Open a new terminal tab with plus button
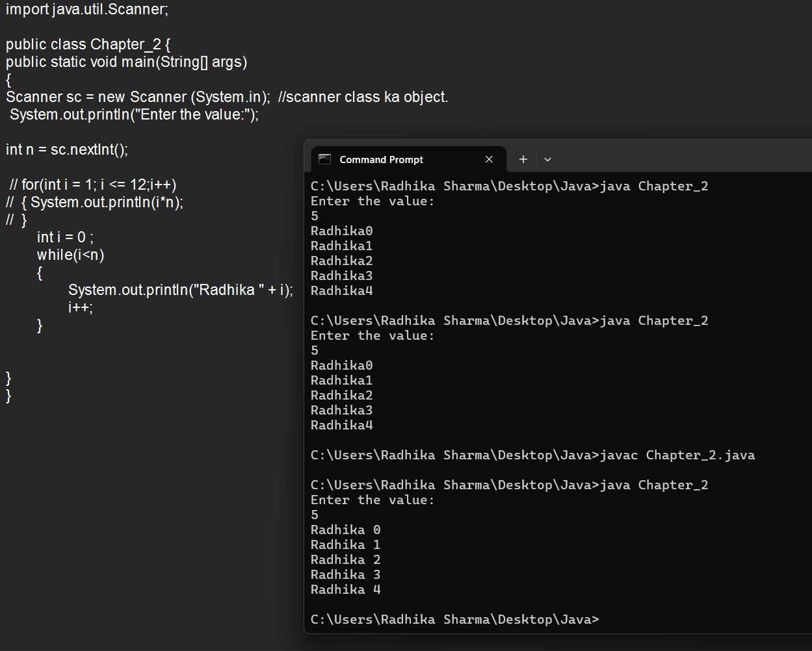 pos(523,159)
